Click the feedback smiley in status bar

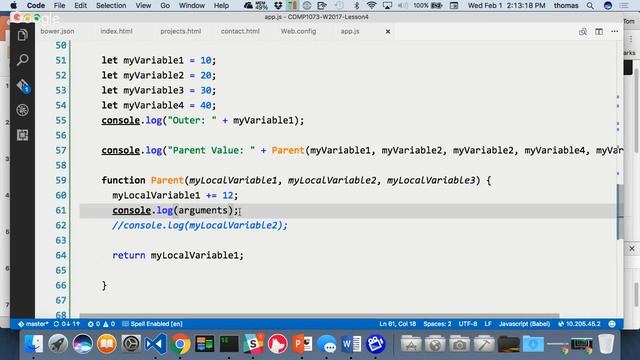pyautogui.click(x=612, y=324)
